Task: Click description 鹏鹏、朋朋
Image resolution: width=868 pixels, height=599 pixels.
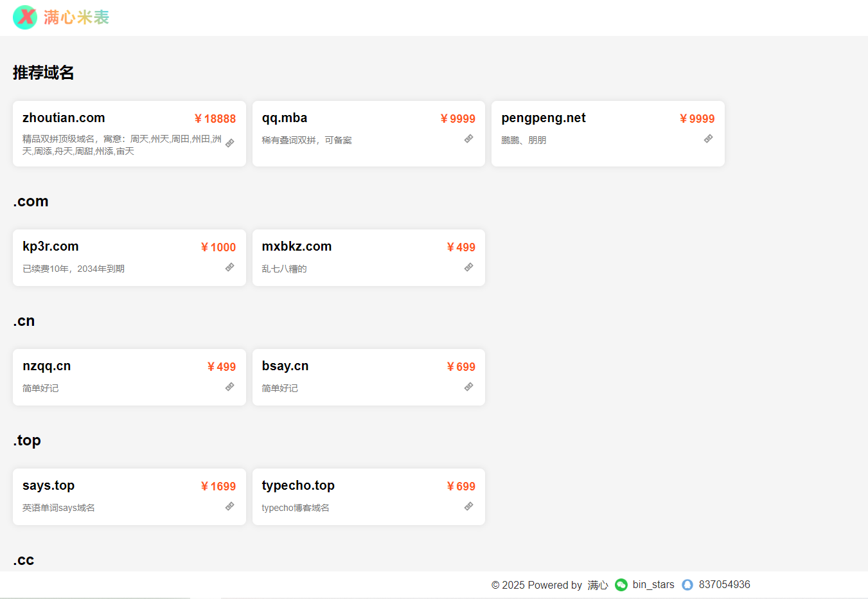Action: pos(524,140)
